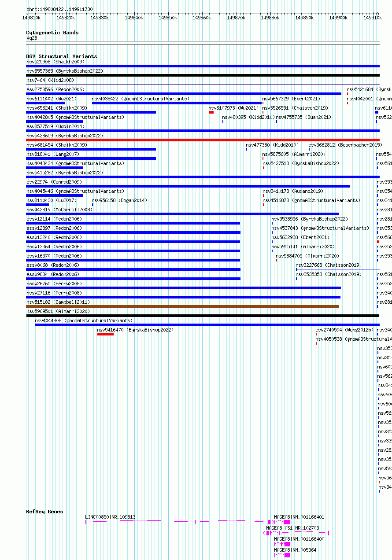Select variant label nsv681454 (Shaikh2009)
Image resolution: width=392 pixels, height=560 pixels.
57,145
